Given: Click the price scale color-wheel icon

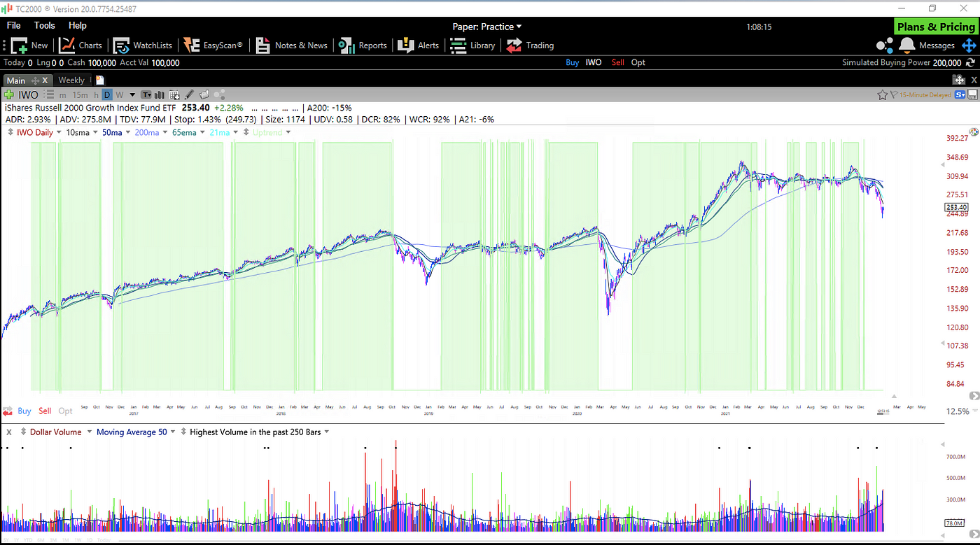Looking at the screenshot, I should [973, 132].
